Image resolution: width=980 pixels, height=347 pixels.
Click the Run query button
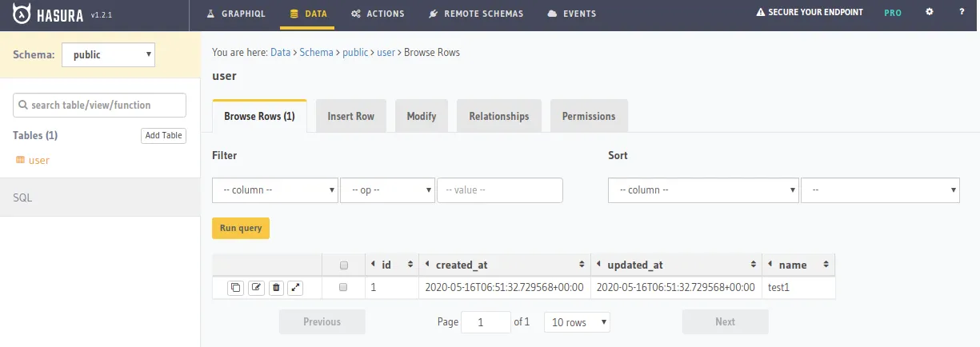tap(241, 228)
